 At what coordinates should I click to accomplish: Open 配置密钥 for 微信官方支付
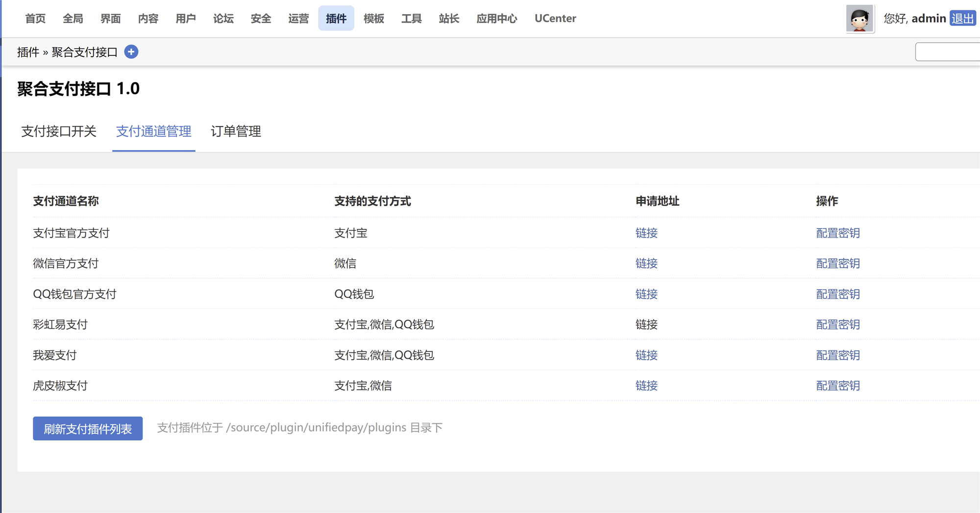pyautogui.click(x=837, y=264)
